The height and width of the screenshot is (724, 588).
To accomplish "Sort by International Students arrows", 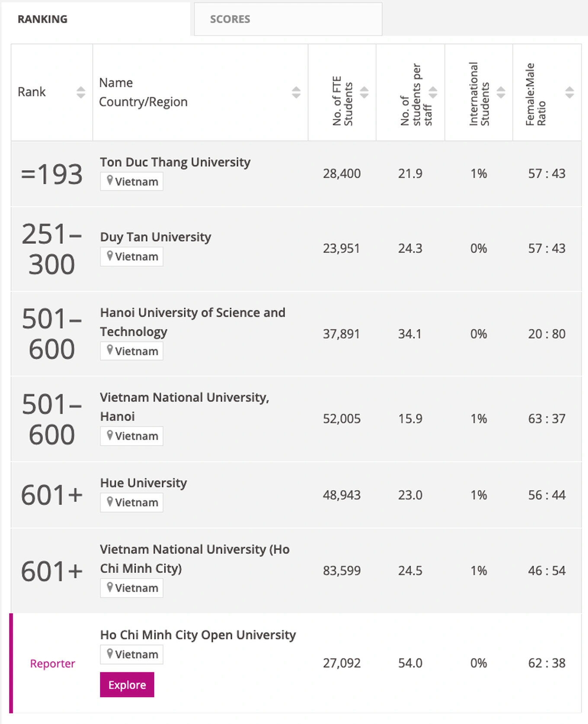I will coord(501,92).
